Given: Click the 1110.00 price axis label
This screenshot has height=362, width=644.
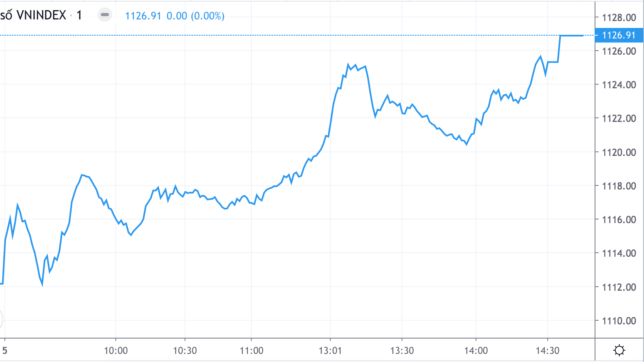Looking at the screenshot, I should (x=619, y=321).
